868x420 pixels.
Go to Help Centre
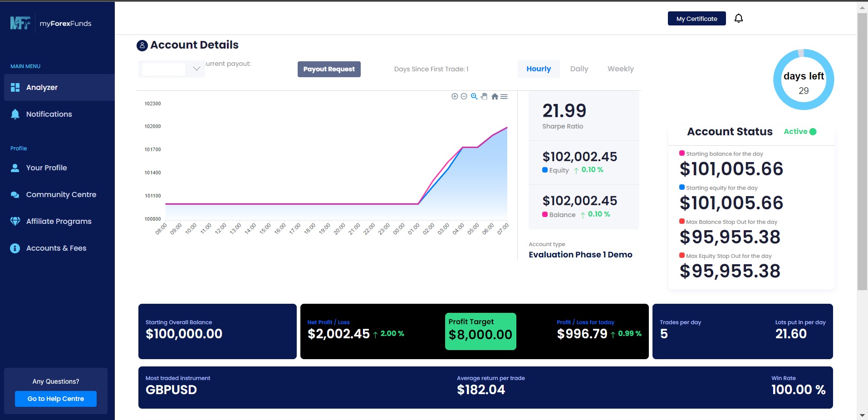(56, 399)
